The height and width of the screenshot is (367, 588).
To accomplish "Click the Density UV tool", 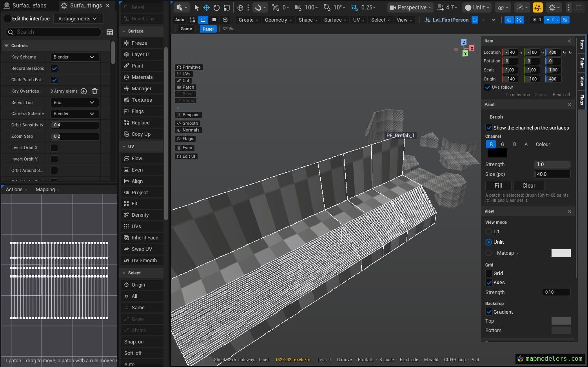I will (x=142, y=215).
